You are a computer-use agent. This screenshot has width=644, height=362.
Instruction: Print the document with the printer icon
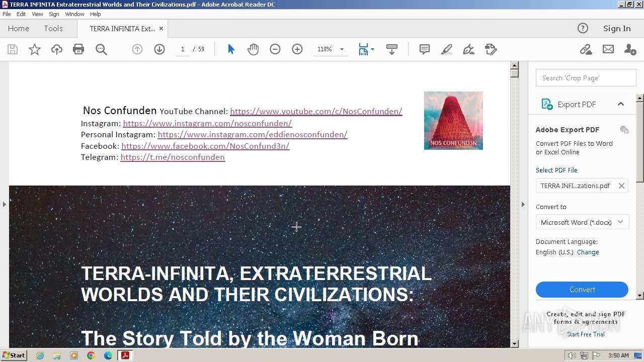coord(78,49)
